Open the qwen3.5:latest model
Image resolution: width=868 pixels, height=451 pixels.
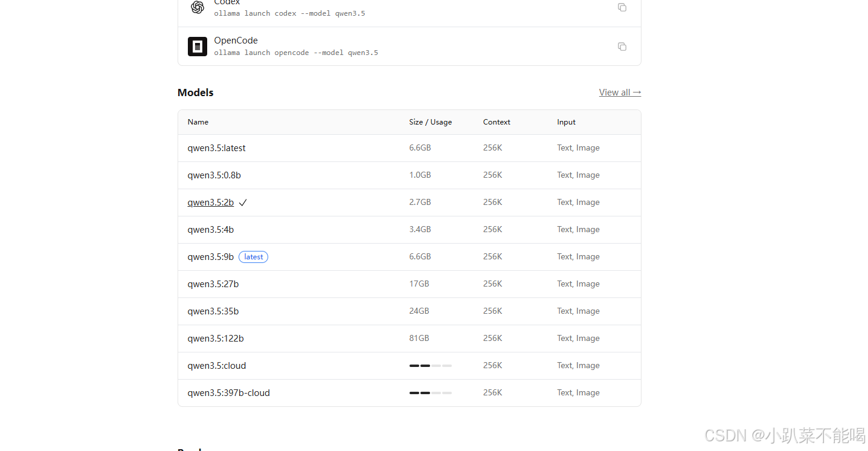coord(217,148)
